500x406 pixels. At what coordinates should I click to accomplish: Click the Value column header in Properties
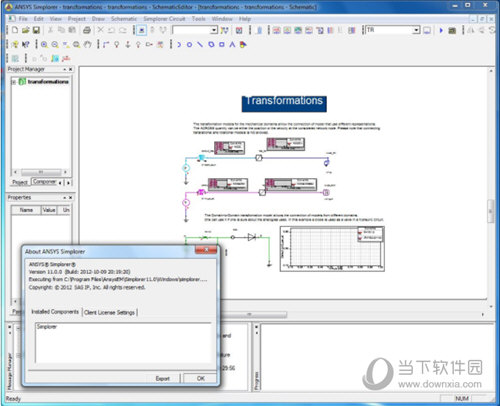point(49,210)
